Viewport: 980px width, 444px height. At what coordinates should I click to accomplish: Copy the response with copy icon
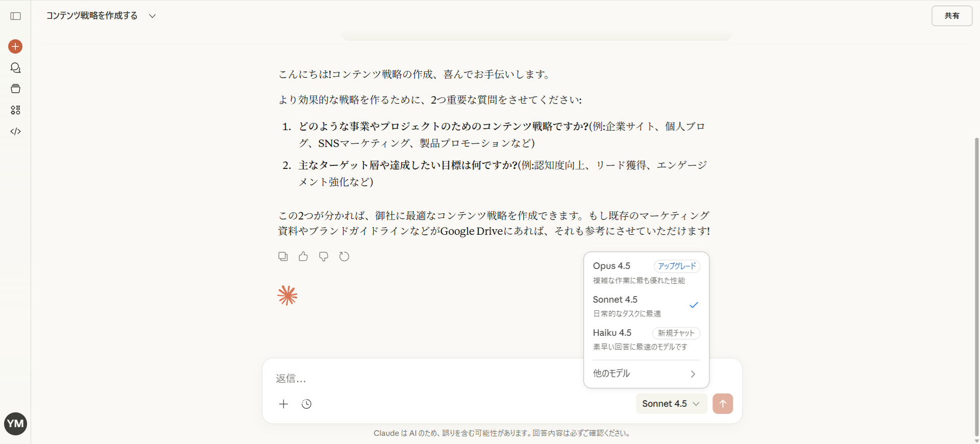click(283, 256)
